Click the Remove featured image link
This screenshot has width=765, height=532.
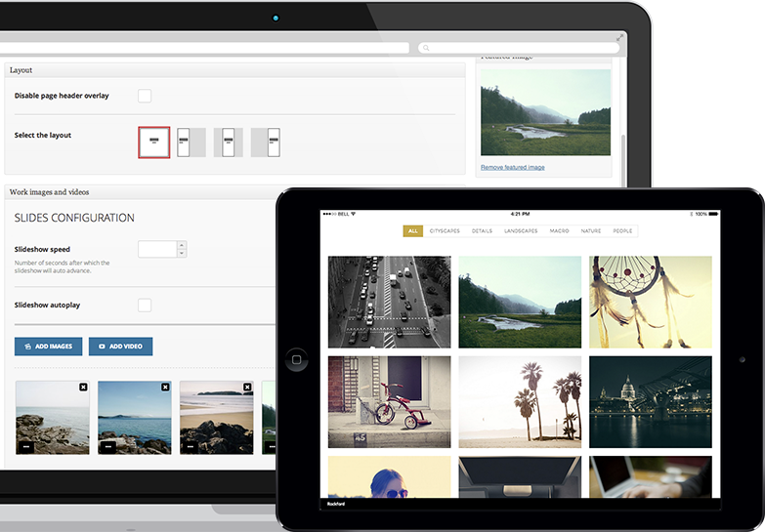point(513,167)
